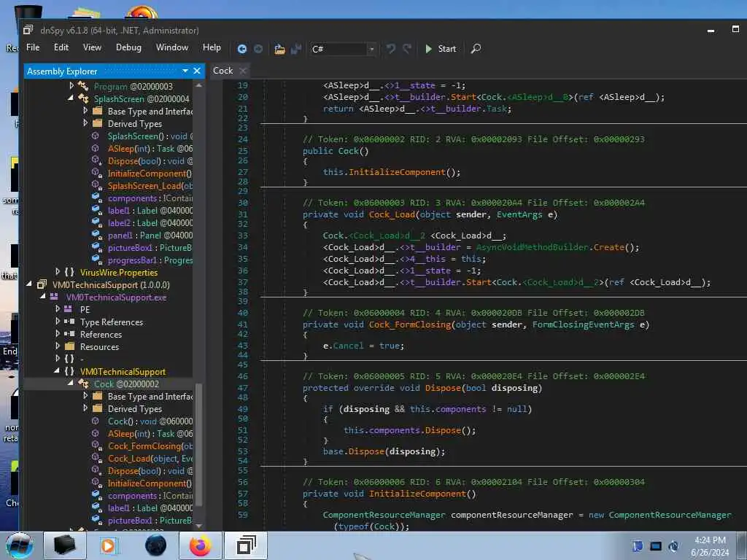Viewport: 747px width, 560px height.
Task: Click the Navigate Forward arrow in toolbar
Action: click(258, 49)
